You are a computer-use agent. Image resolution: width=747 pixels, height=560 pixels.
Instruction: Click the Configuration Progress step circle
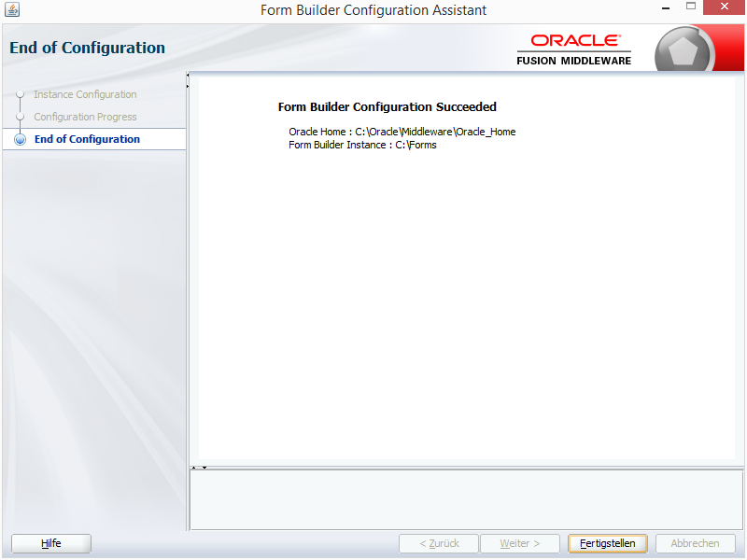point(20,117)
